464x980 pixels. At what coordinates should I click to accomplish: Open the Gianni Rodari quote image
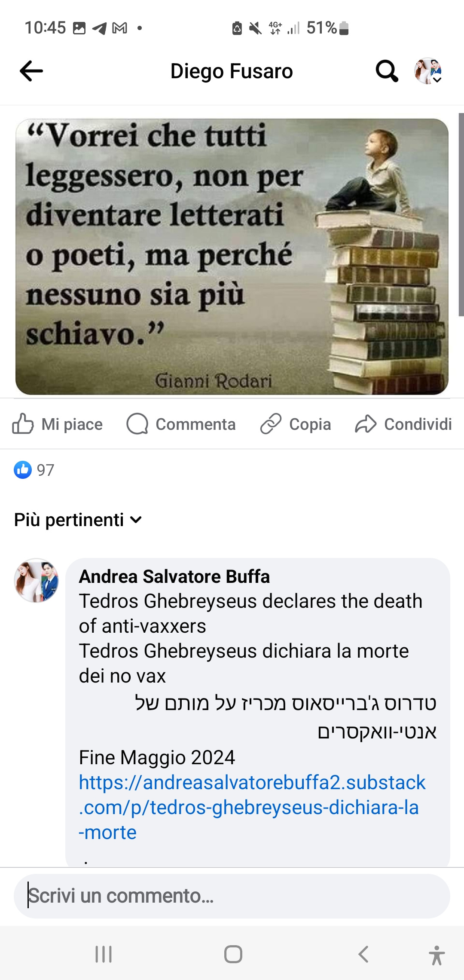pyautogui.click(x=232, y=257)
